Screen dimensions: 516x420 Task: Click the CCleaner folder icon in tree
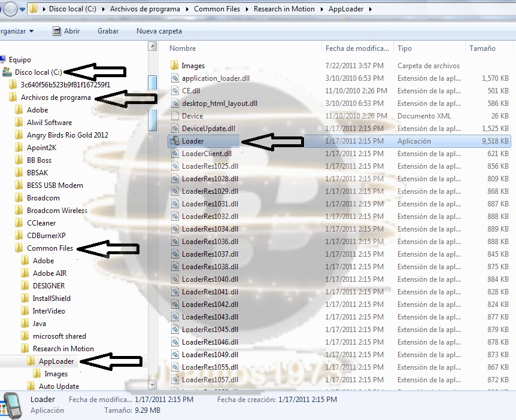[19, 223]
